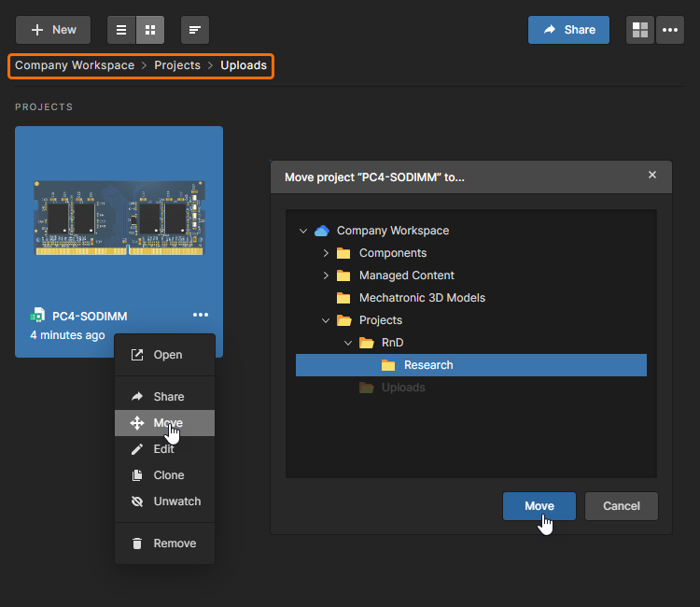Click the Mechatronic 3D Models folder icon

coord(343,298)
